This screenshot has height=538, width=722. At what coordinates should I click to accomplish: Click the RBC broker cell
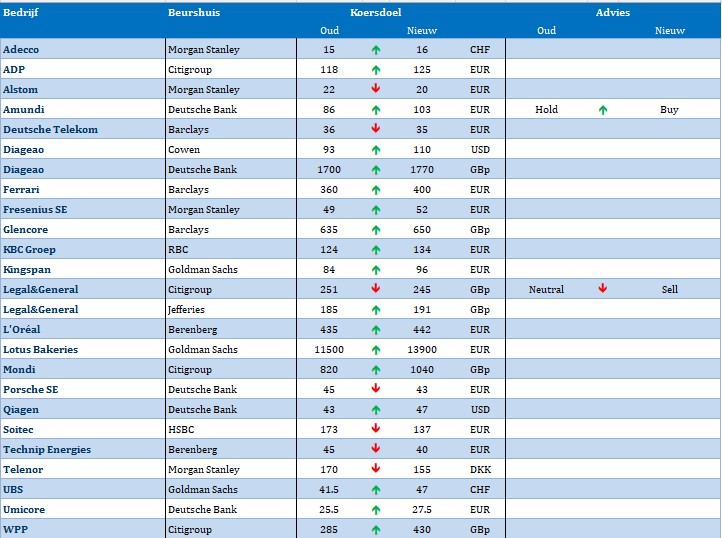(231, 249)
